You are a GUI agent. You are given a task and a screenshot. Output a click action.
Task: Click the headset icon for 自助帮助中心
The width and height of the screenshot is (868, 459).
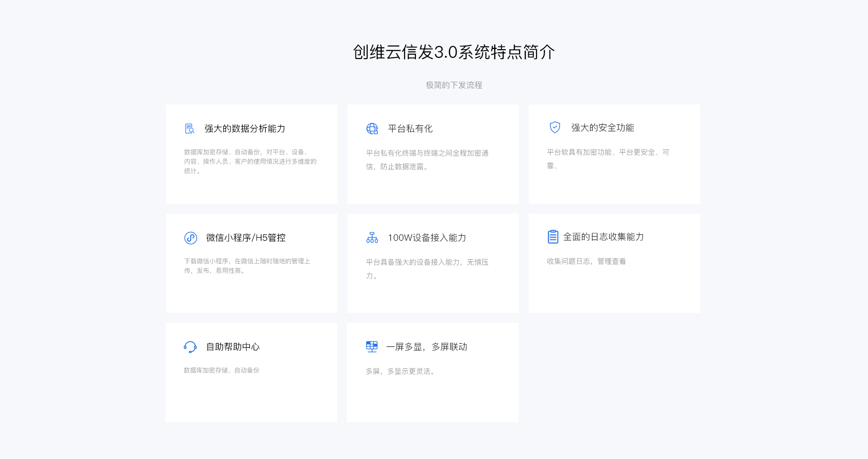190,347
